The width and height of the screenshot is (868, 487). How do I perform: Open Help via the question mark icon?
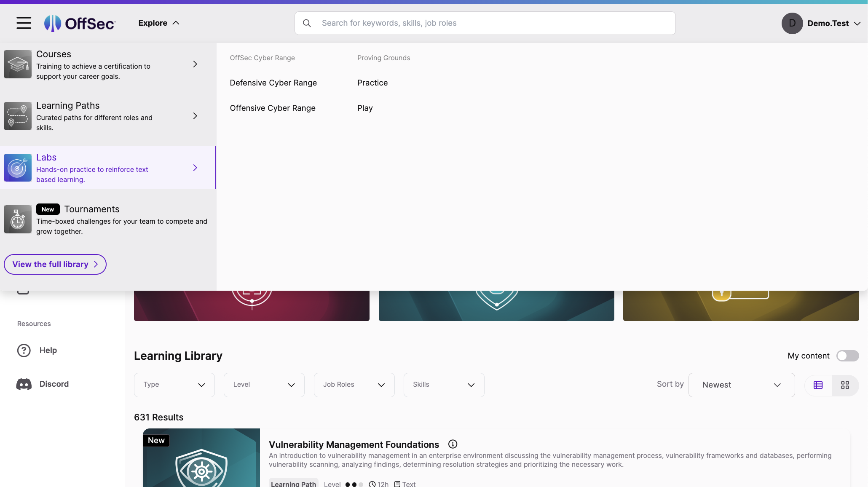click(24, 350)
